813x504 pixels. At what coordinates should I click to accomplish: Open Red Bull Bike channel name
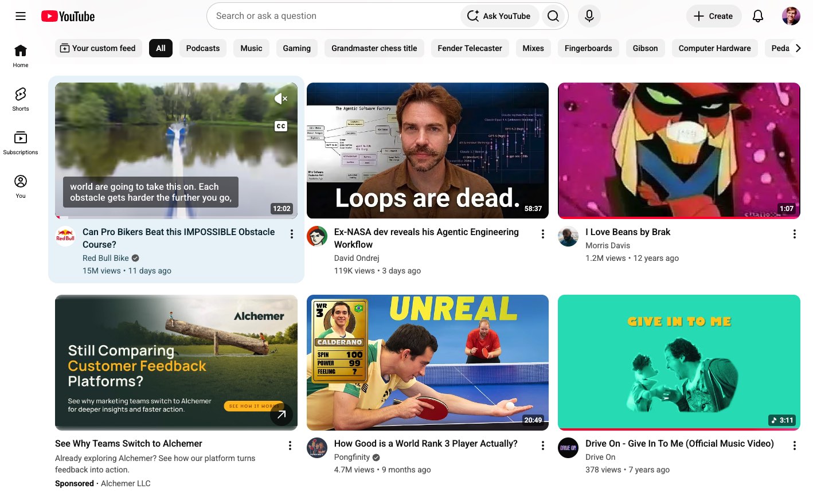point(105,258)
